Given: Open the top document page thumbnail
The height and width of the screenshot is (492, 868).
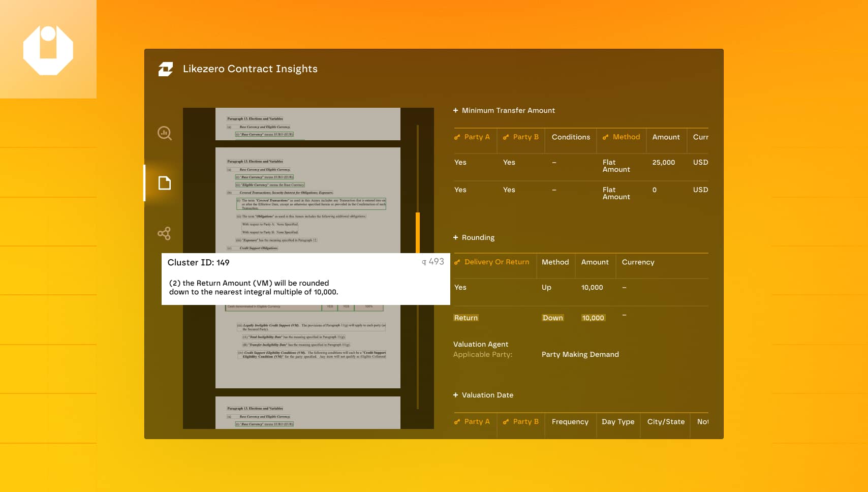Looking at the screenshot, I should [308, 124].
